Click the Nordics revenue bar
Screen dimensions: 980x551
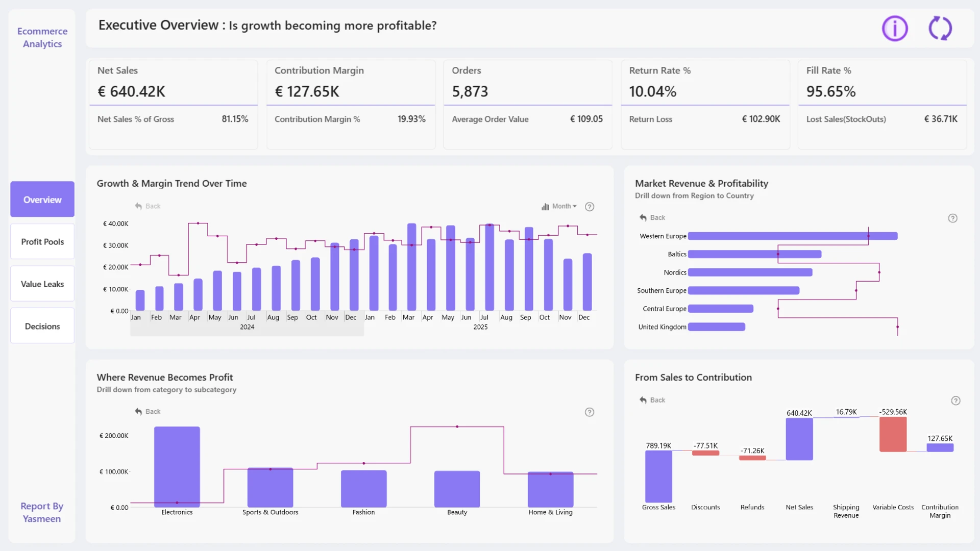[750, 272]
